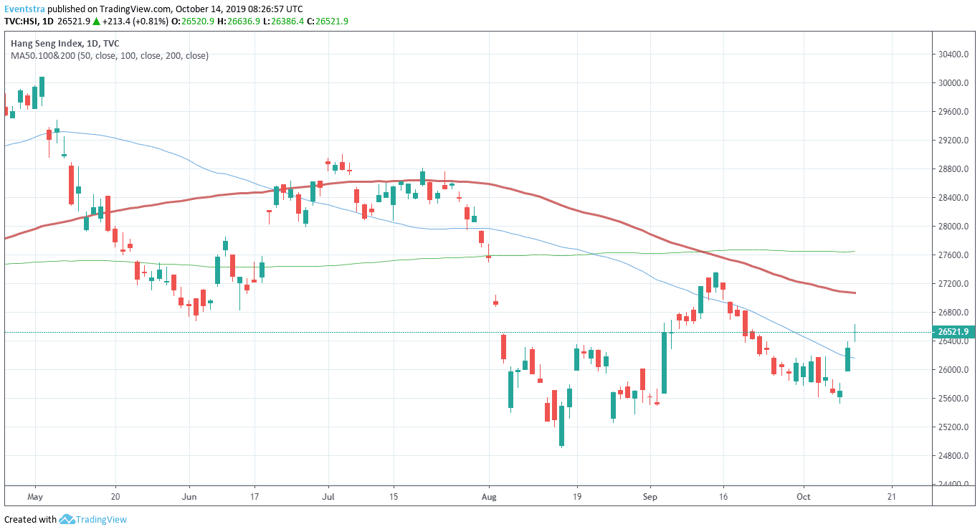This screenshot has width=980, height=532.
Task: Click the Oct date axis label
Action: click(804, 496)
